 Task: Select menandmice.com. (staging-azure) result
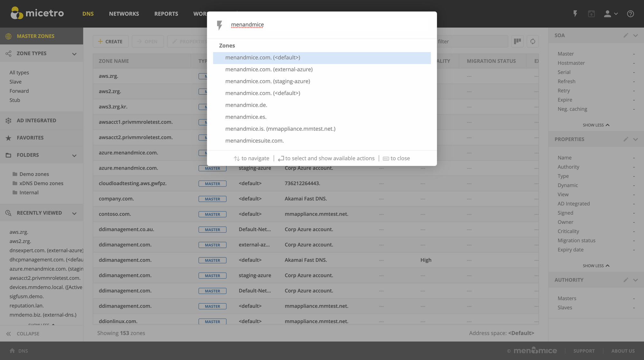[322, 81]
